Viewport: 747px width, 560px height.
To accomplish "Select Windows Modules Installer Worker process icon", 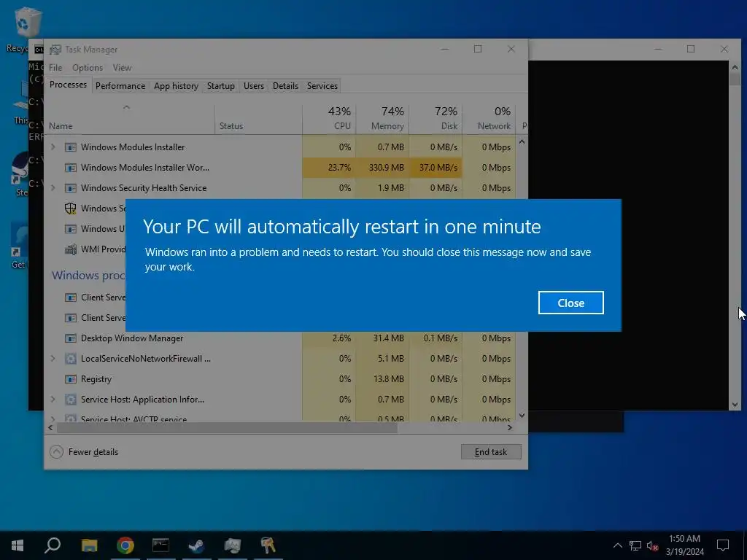I will click(x=71, y=168).
